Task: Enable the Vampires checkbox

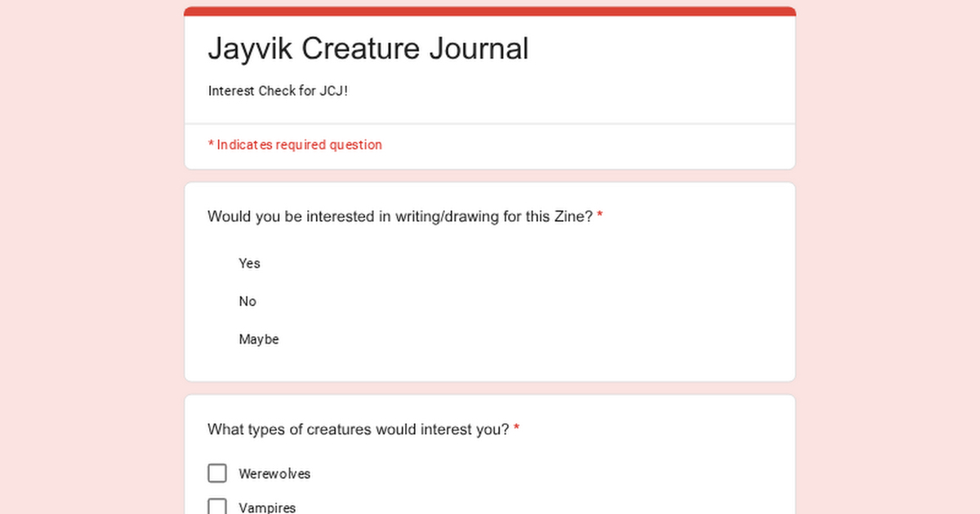Action: 217,507
